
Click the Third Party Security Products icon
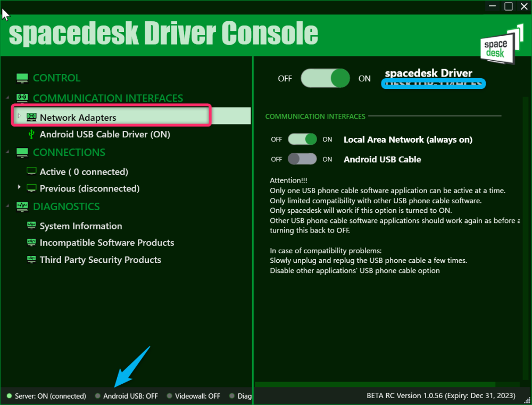click(x=31, y=259)
